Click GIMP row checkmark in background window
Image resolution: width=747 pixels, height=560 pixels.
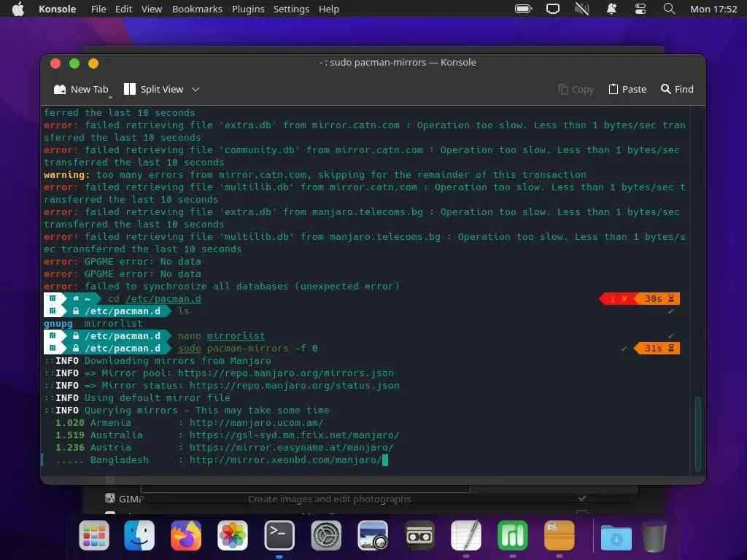tap(582, 498)
